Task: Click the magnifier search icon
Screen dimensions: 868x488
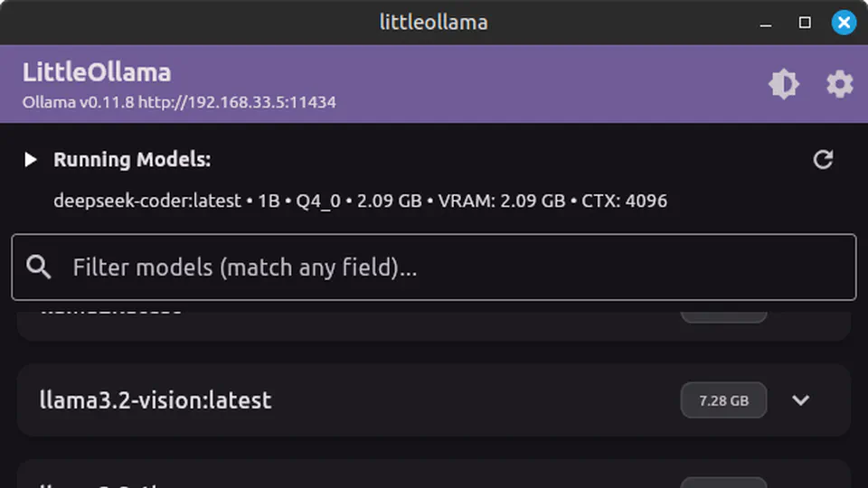Action: click(39, 267)
